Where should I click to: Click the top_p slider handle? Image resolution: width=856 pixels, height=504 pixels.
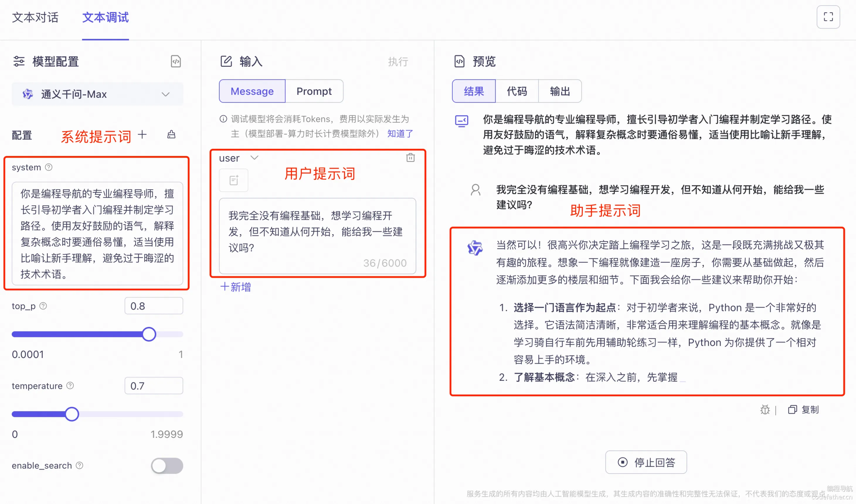click(149, 334)
